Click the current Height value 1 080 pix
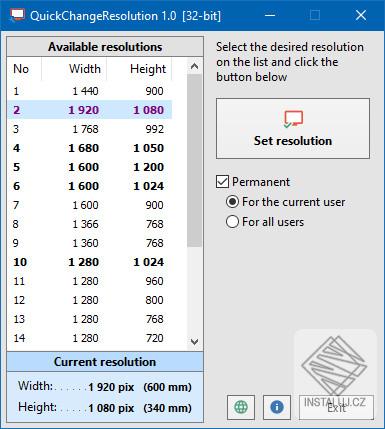This screenshot has height=429, width=385. click(111, 408)
